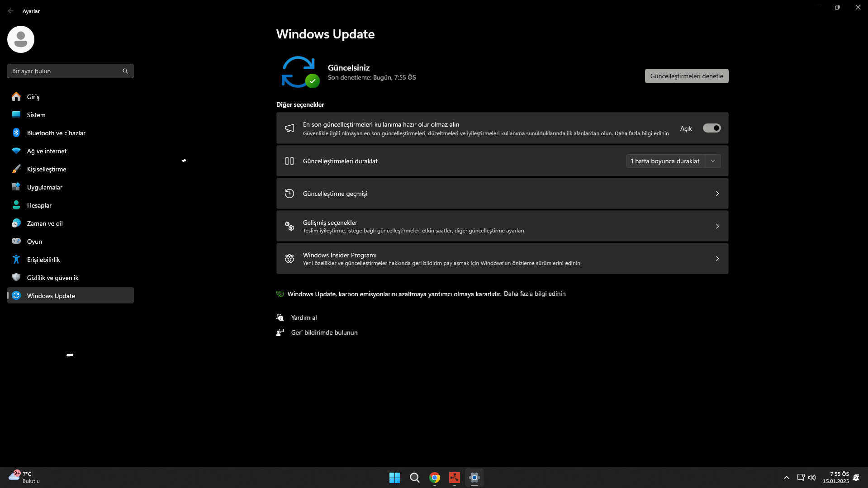Open the Windows Start menu
Screen dimensions: 868x488
click(394, 478)
